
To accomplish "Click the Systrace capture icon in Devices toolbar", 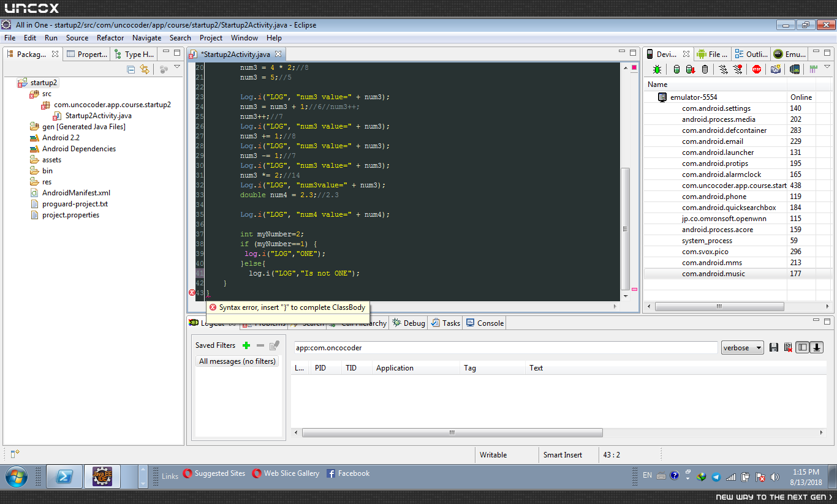I will pyautogui.click(x=814, y=70).
